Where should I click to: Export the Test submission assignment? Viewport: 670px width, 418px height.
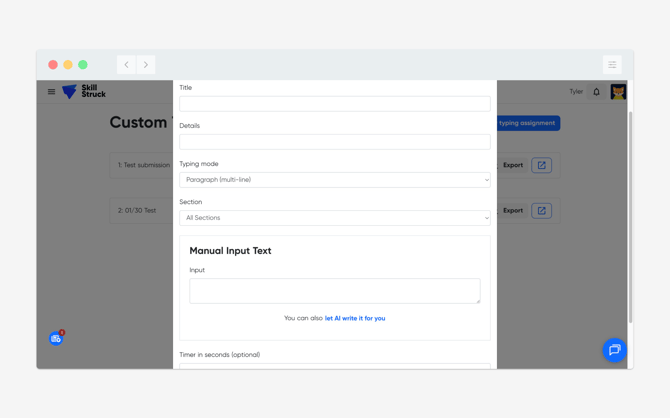click(x=513, y=165)
